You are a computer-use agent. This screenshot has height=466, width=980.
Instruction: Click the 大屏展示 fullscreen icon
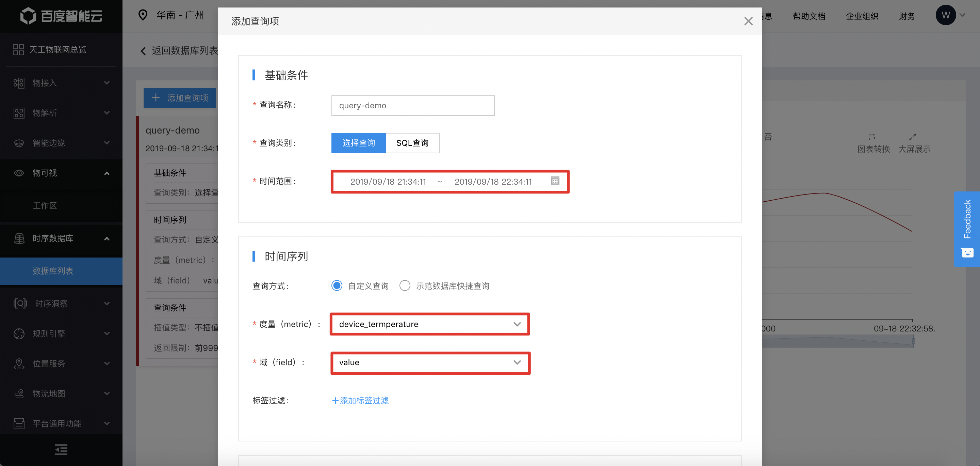912,137
